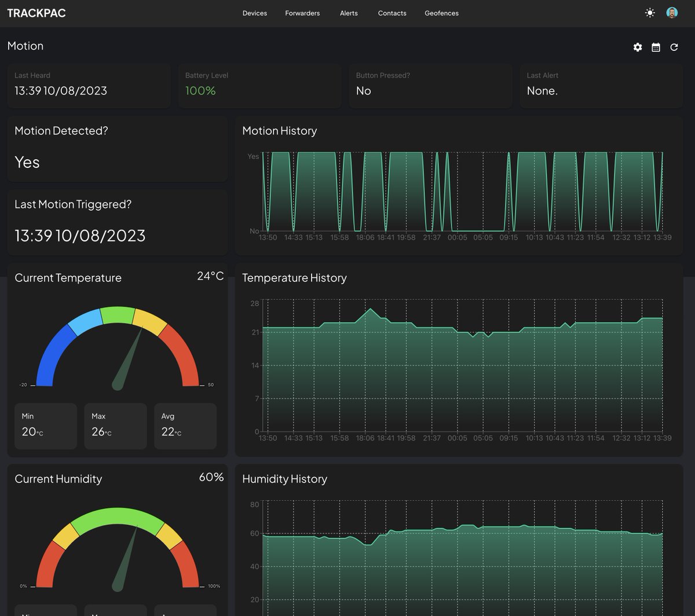The image size is (695, 616).
Task: Select the Max temperature stat box
Action: click(x=115, y=426)
